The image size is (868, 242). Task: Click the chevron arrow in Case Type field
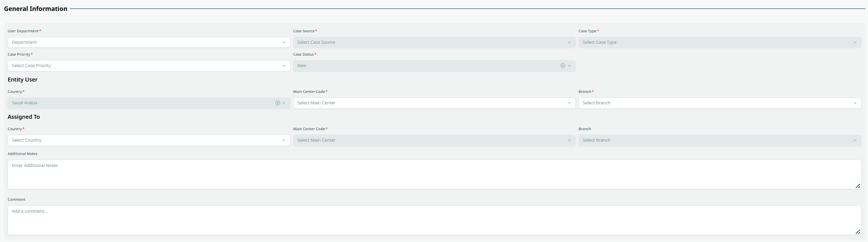pyautogui.click(x=855, y=43)
